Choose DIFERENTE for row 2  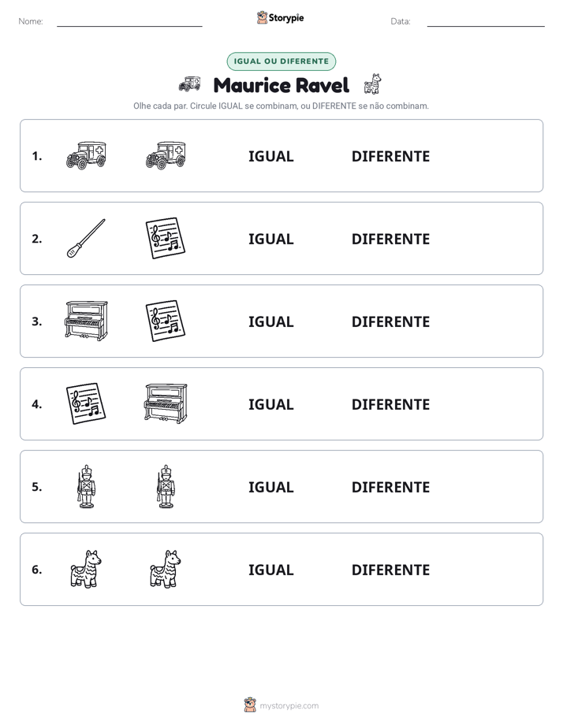390,239
